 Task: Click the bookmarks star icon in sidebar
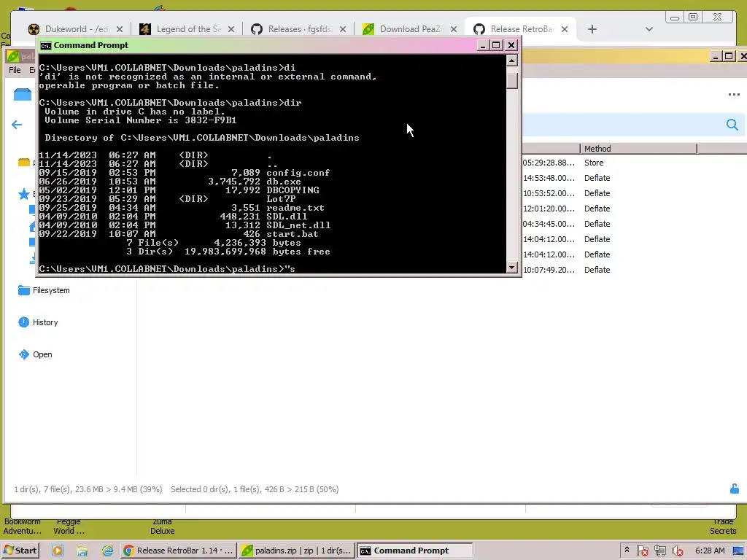point(24,194)
